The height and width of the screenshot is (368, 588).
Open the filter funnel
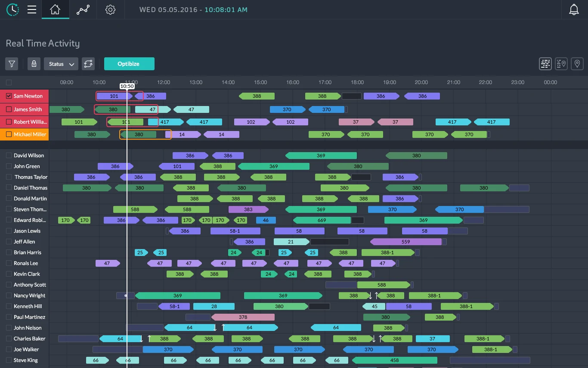click(12, 64)
